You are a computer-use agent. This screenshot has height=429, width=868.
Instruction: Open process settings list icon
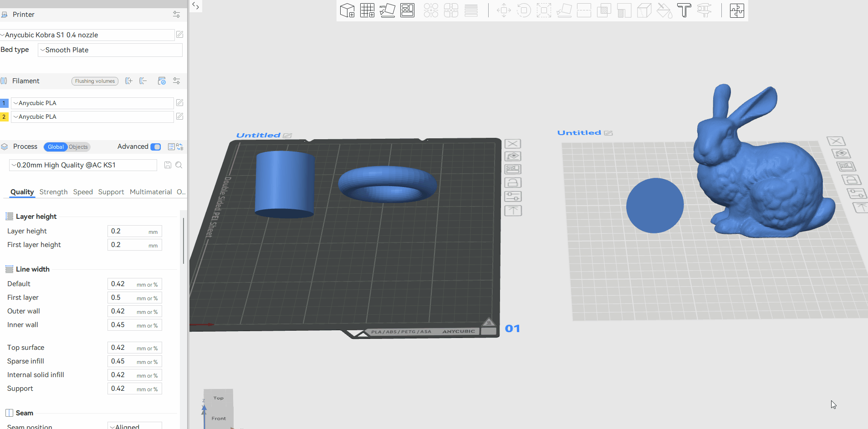point(171,146)
